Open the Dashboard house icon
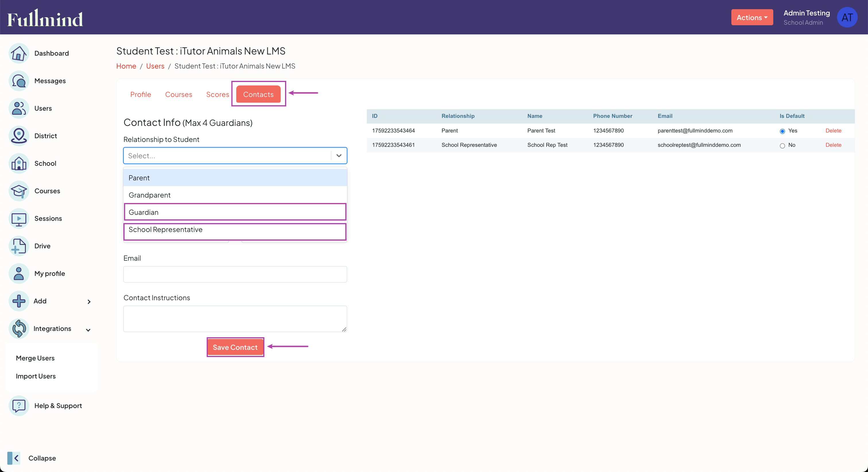This screenshot has width=868, height=472. pyautogui.click(x=19, y=53)
